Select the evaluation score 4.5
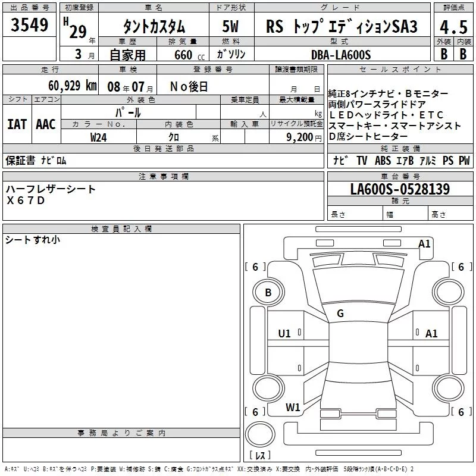The height and width of the screenshot is (476, 476). [453, 27]
